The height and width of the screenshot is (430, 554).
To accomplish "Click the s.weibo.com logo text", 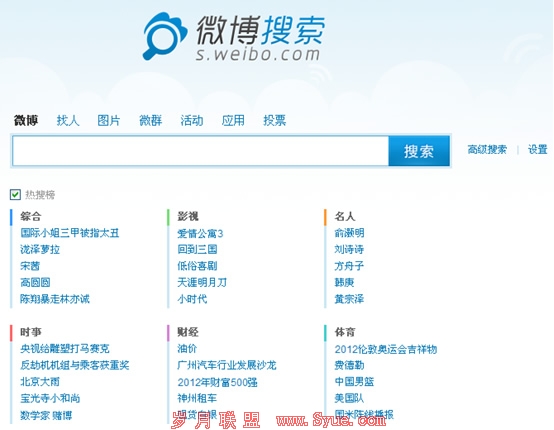I will click(258, 54).
